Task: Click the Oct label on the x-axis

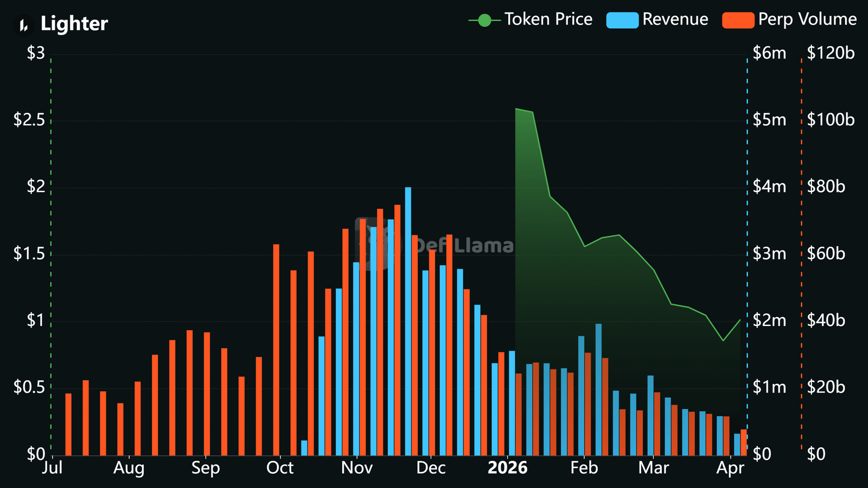Action: 280,468
